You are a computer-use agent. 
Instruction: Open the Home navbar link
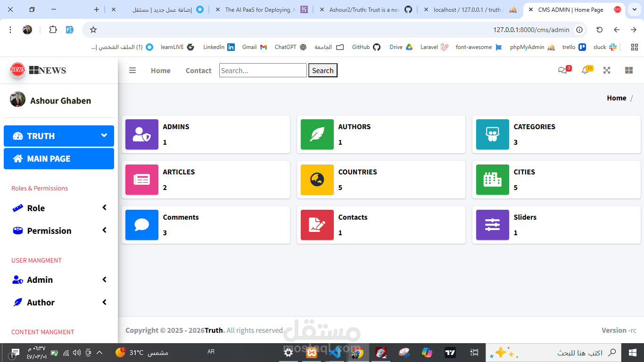click(161, 71)
